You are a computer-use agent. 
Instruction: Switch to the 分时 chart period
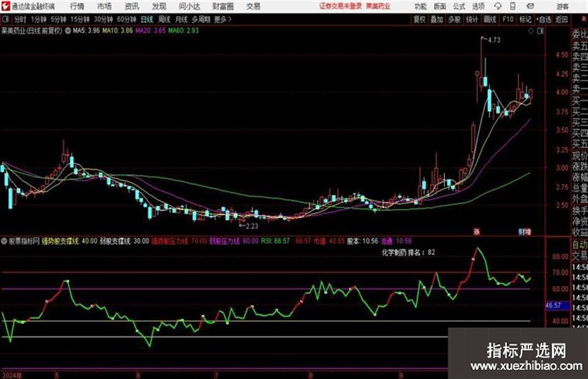20,19
